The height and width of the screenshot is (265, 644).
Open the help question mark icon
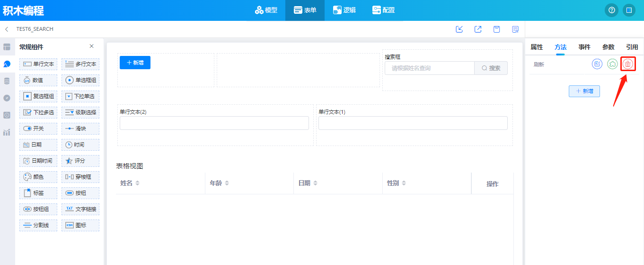(611, 10)
